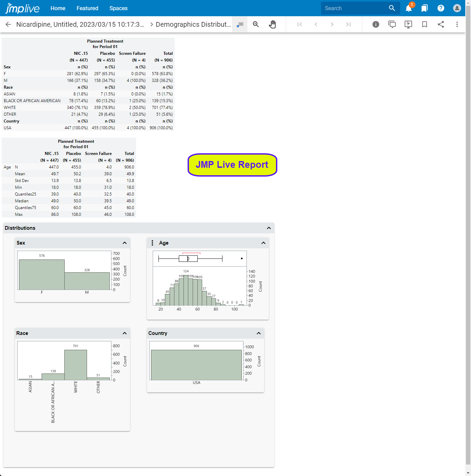
Task: Bookmark this report
Action: 425,24
